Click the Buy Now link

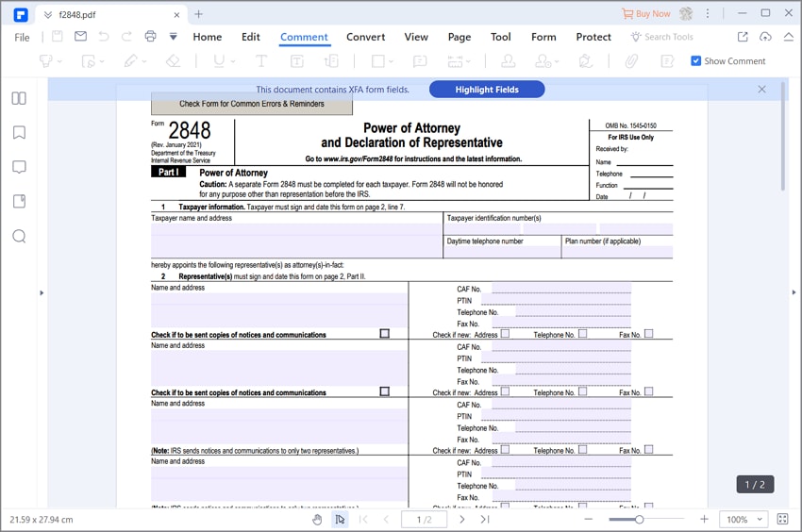(x=646, y=14)
